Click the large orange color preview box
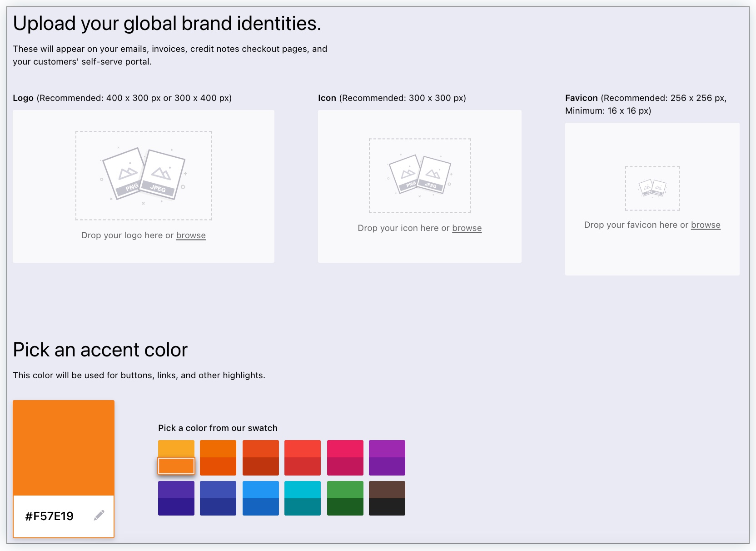The width and height of the screenshot is (756, 551). (64, 447)
